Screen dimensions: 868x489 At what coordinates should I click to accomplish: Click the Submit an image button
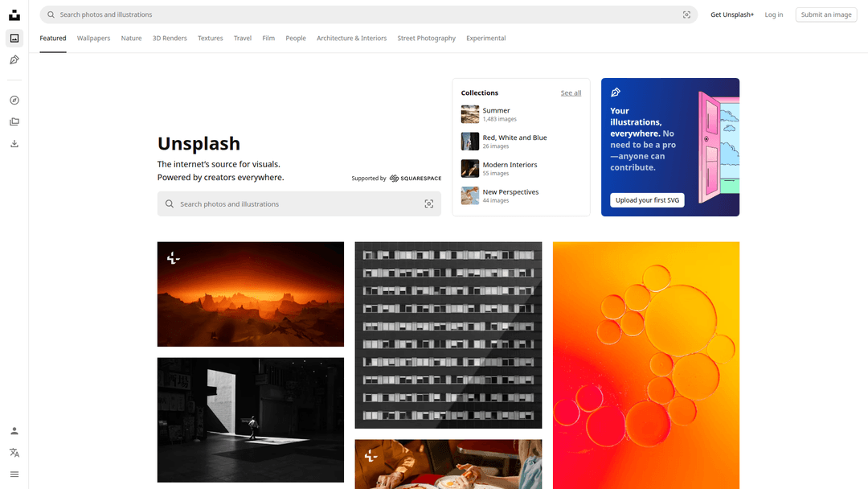click(x=826, y=15)
